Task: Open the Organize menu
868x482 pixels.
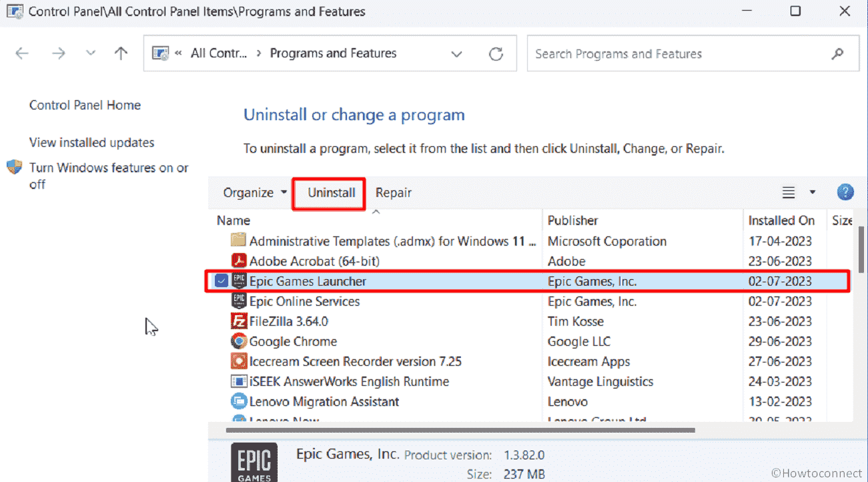Action: pos(256,192)
